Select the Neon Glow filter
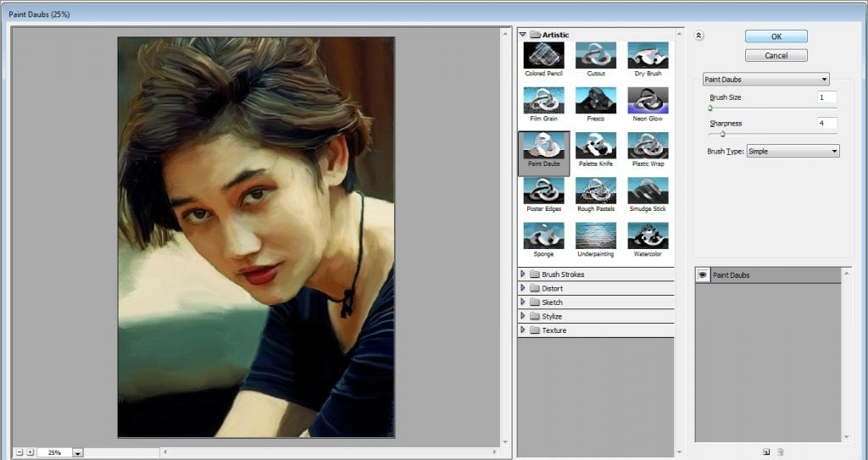This screenshot has width=868, height=460. click(648, 101)
